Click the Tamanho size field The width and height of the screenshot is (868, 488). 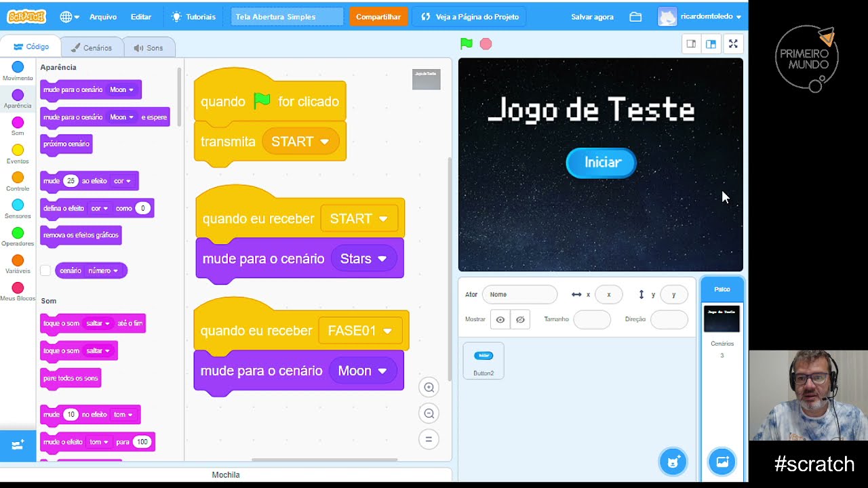592,319
